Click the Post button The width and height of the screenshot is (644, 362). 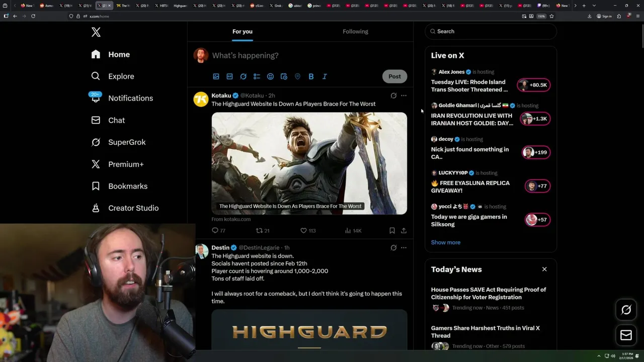(x=394, y=76)
